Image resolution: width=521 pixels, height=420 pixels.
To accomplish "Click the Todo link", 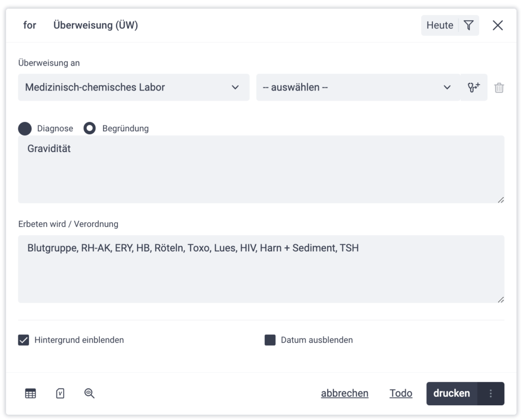I will [x=401, y=393].
